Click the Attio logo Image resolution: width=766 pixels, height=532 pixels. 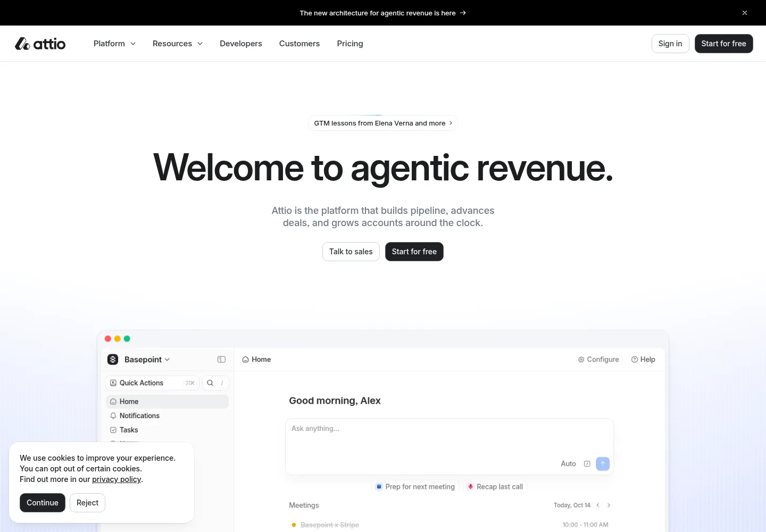tap(40, 44)
